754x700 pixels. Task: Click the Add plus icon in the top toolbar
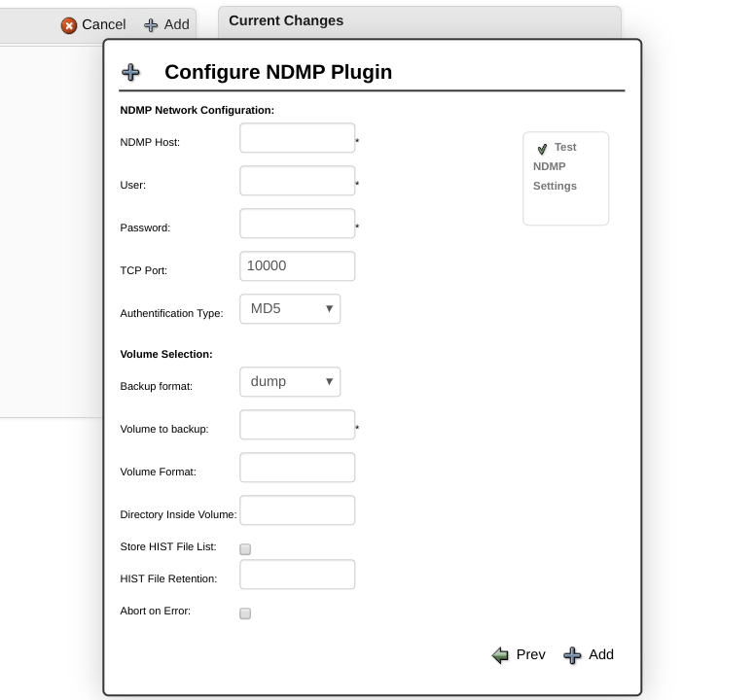click(x=151, y=25)
